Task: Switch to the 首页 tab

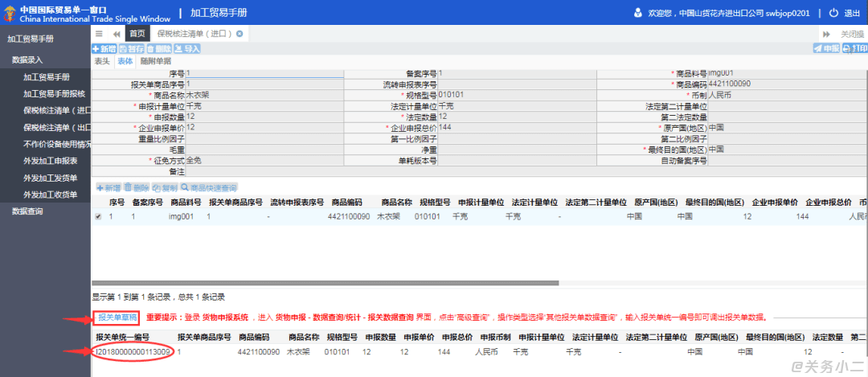Action: click(x=137, y=34)
